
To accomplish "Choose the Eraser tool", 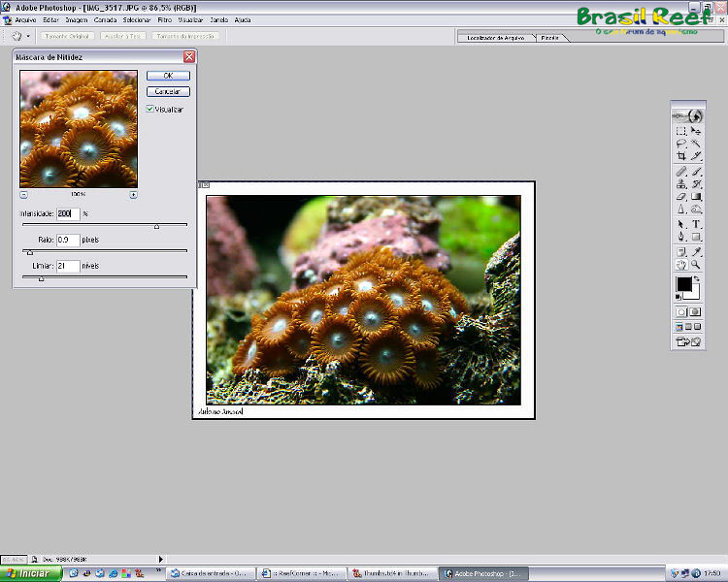I will [681, 197].
